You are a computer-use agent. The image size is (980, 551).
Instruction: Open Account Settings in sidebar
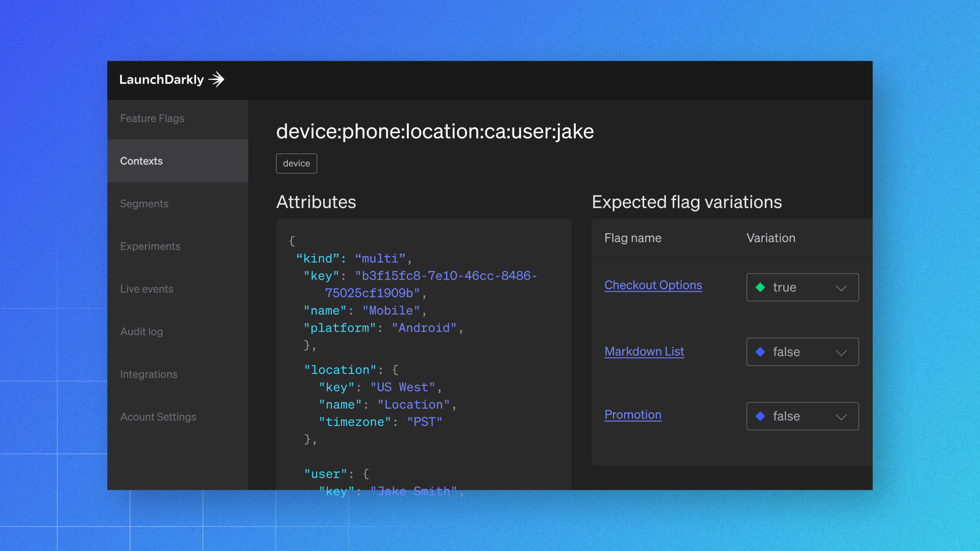point(158,417)
